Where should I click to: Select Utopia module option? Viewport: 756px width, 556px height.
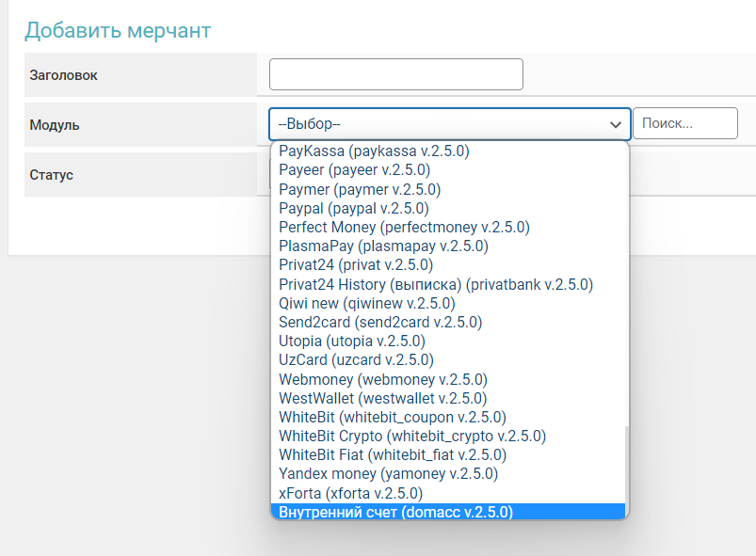coord(352,341)
